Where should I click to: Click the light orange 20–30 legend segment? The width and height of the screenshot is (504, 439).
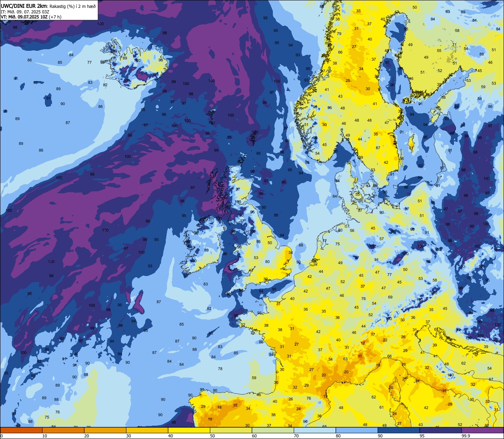pos(105,430)
